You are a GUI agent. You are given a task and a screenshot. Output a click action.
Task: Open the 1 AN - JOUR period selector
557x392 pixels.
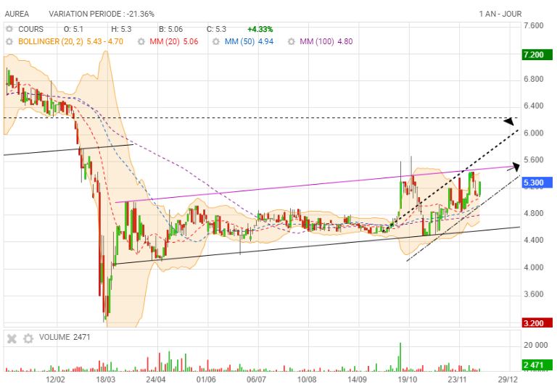pyautogui.click(x=500, y=14)
